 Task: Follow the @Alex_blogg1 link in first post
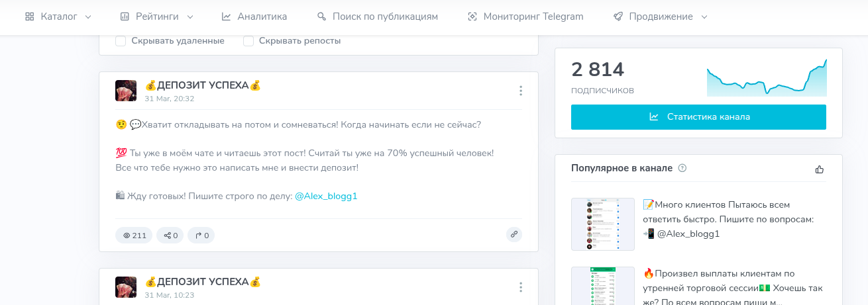(326, 196)
